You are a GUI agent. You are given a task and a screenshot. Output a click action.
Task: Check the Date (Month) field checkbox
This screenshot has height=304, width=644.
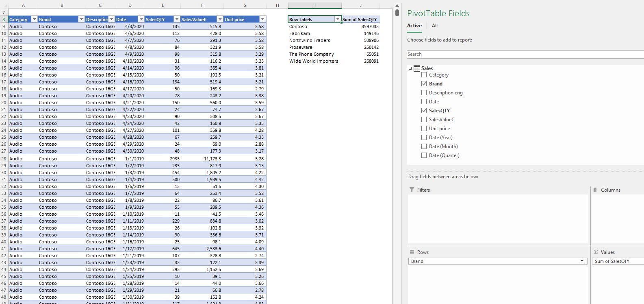pos(424,147)
